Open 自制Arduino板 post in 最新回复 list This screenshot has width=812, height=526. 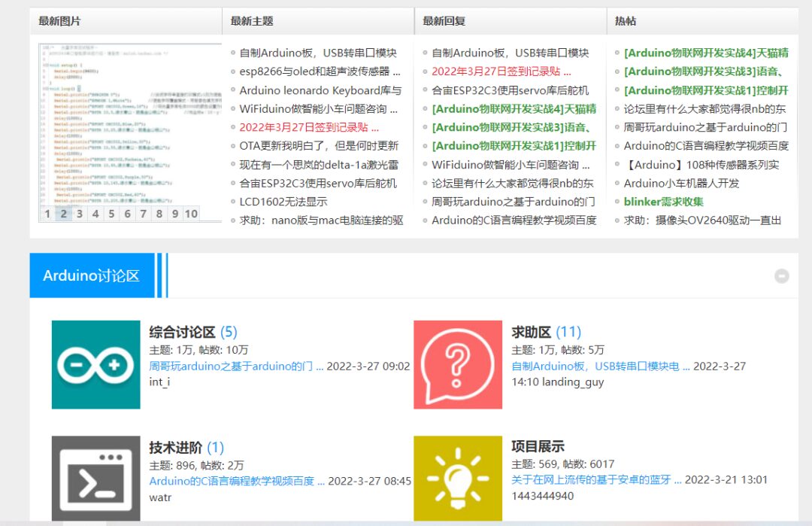coord(510,53)
